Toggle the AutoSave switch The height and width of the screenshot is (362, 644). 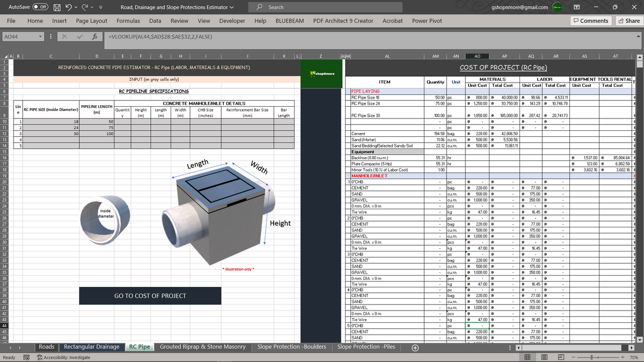(x=40, y=8)
